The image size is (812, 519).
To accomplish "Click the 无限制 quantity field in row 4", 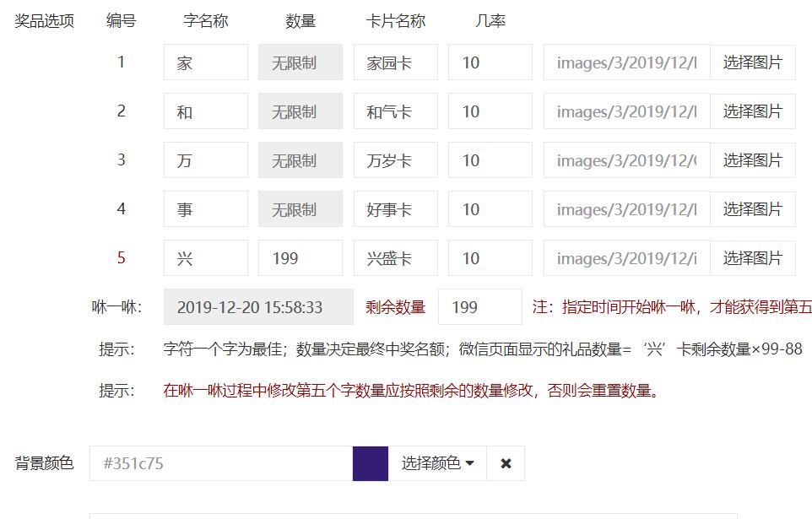I will [x=300, y=209].
